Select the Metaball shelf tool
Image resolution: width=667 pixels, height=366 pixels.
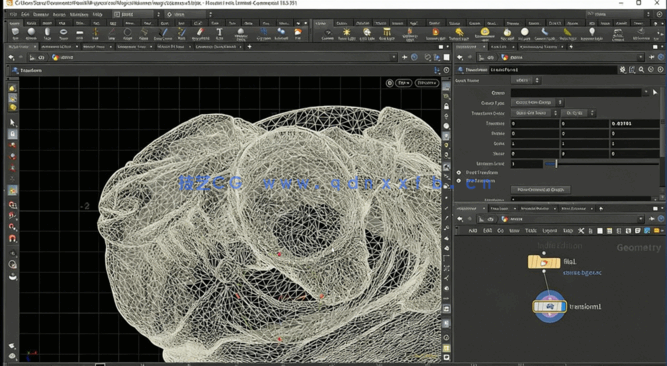(281, 33)
